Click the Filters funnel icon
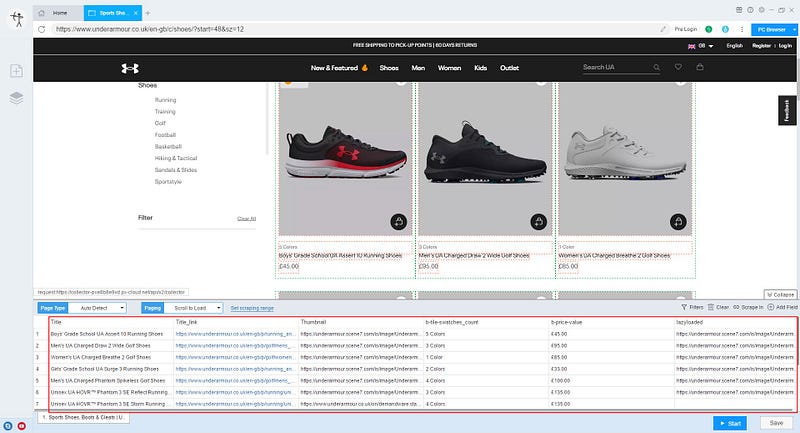Screen dimensions: 800x433 [684, 307]
